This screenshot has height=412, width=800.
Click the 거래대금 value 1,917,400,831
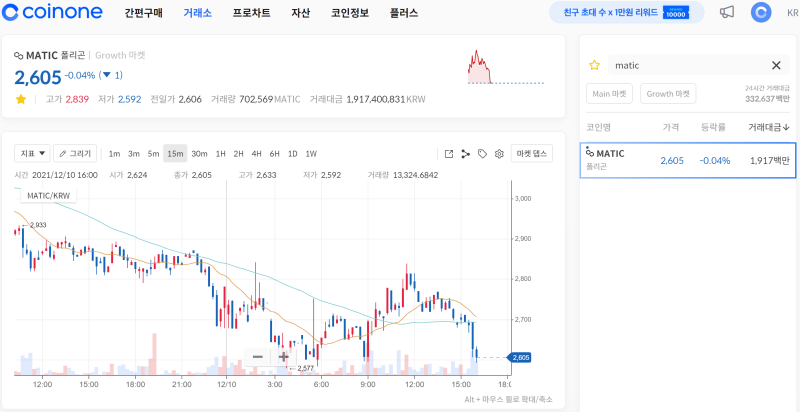pos(376,99)
